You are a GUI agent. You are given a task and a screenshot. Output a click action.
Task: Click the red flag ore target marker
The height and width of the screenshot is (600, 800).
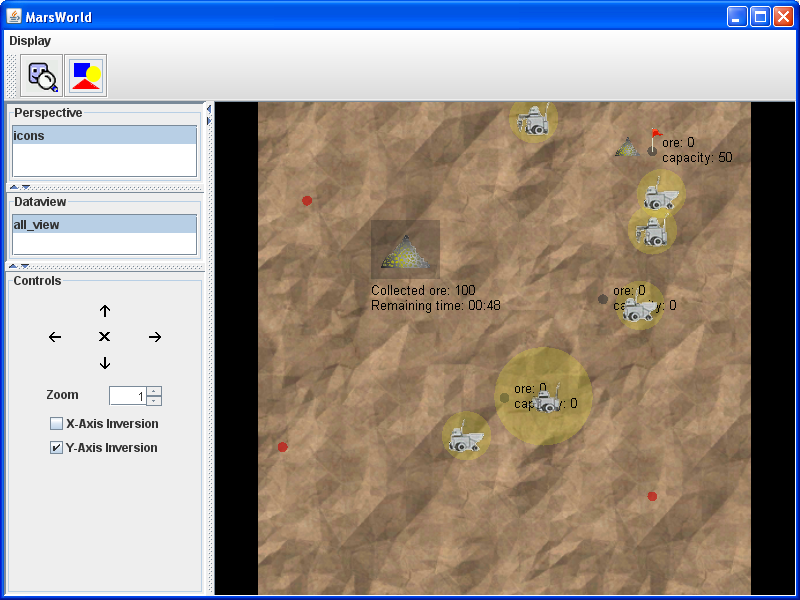(655, 137)
